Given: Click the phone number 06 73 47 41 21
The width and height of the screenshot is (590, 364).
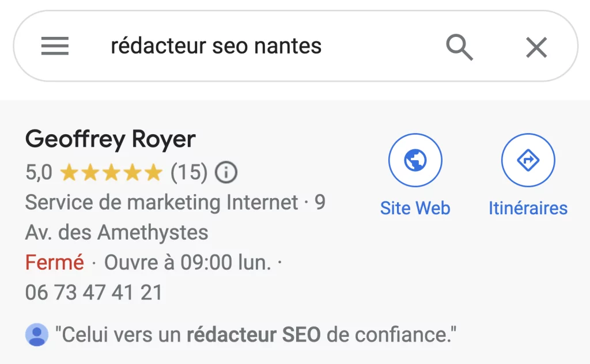Looking at the screenshot, I should coord(94,293).
